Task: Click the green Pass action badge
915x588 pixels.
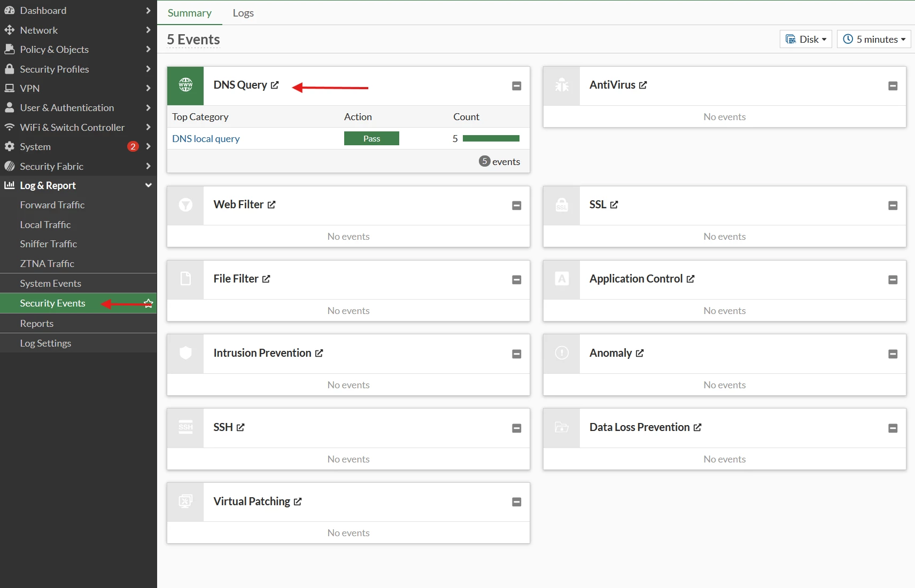Action: click(371, 138)
